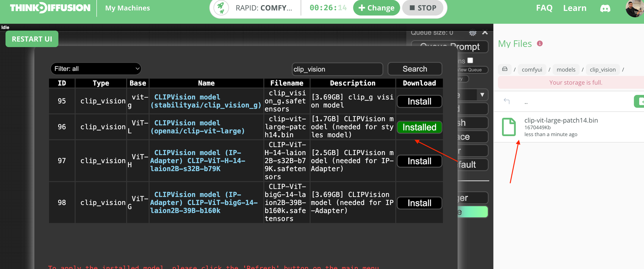This screenshot has height=269, width=644.
Task: Click the back arrow for parent folder
Action: pos(507,101)
